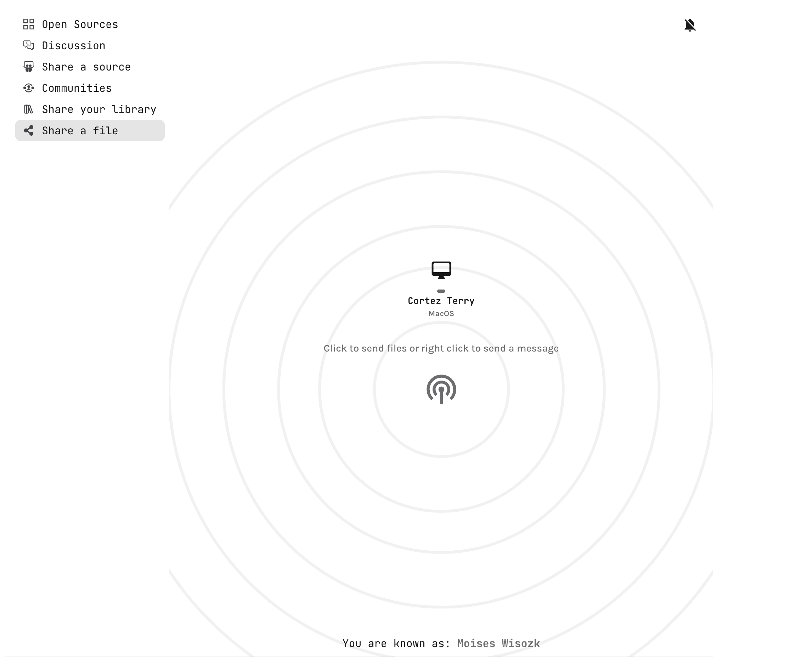Viewport: 812px width, 657px height.
Task: Toggle the muted notifications bell
Action: pos(690,26)
